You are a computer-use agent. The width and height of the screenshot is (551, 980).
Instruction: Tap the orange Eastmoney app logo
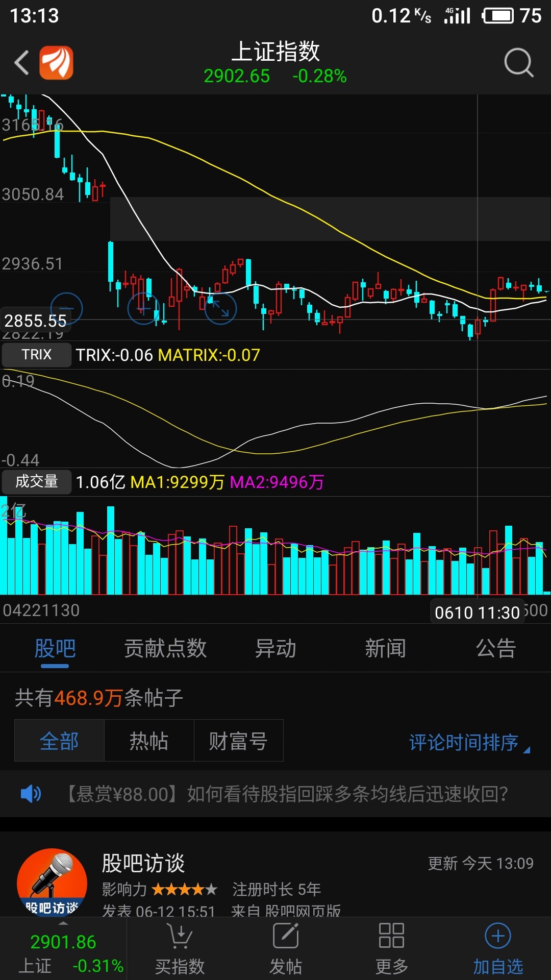[57, 63]
